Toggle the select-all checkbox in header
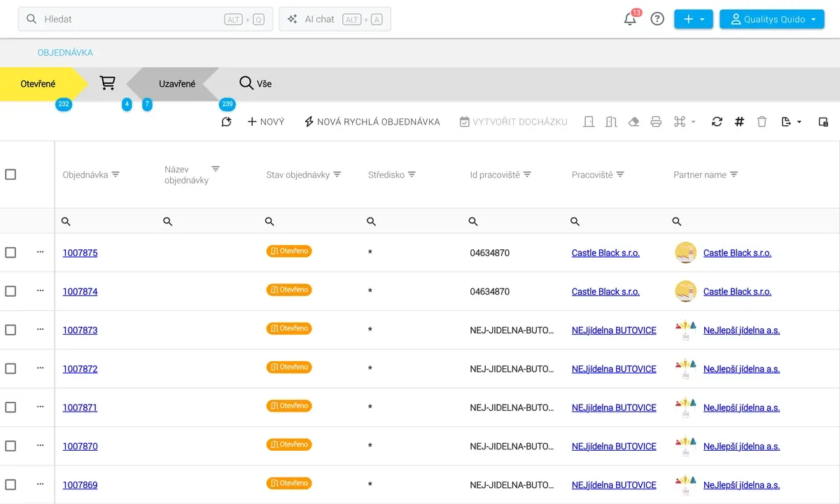The image size is (840, 504). click(x=10, y=174)
